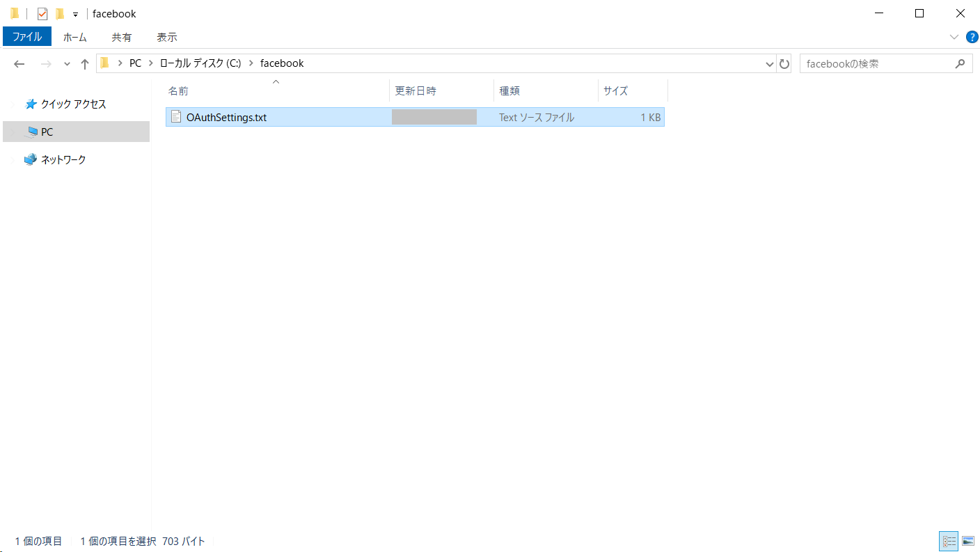Viewport: 980px width, 552px height.
Task: Click the back navigation arrow
Action: click(19, 63)
